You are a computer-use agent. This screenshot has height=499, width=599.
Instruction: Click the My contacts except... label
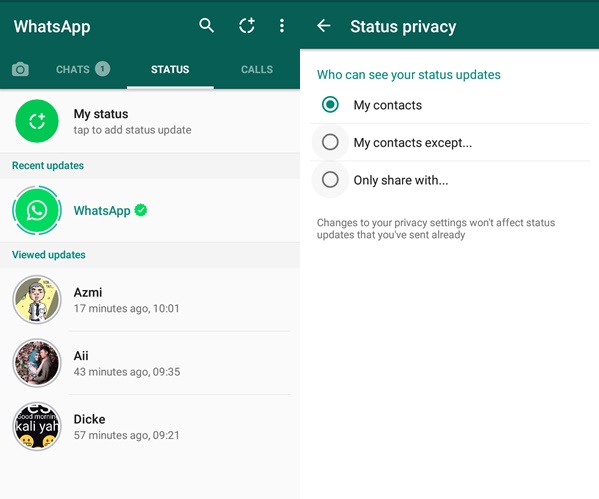pos(413,143)
